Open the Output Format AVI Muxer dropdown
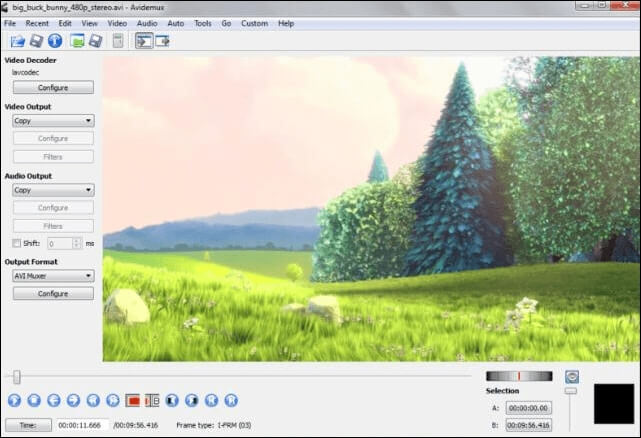This screenshot has width=641, height=438. point(53,276)
